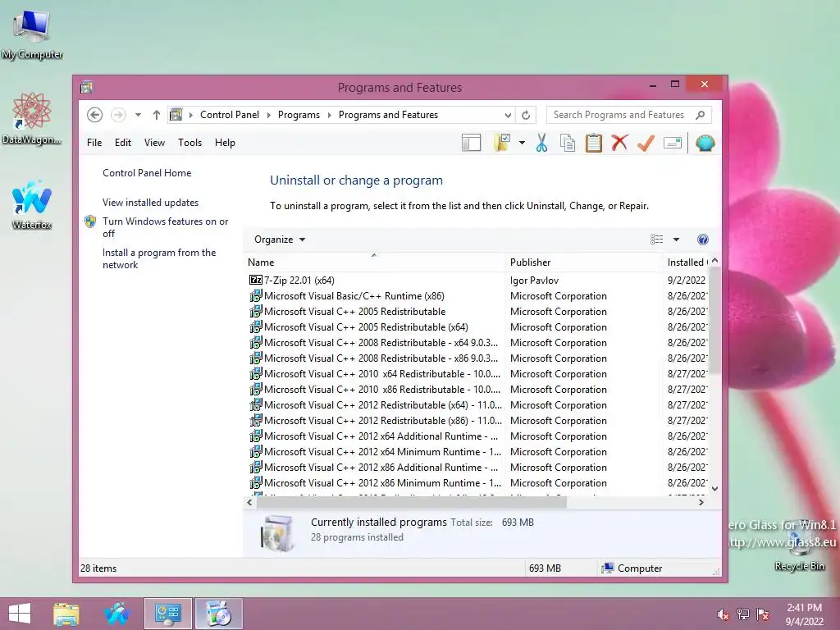Click Control Panel in the address breadcrumb
The height and width of the screenshot is (630, 840).
(230, 115)
